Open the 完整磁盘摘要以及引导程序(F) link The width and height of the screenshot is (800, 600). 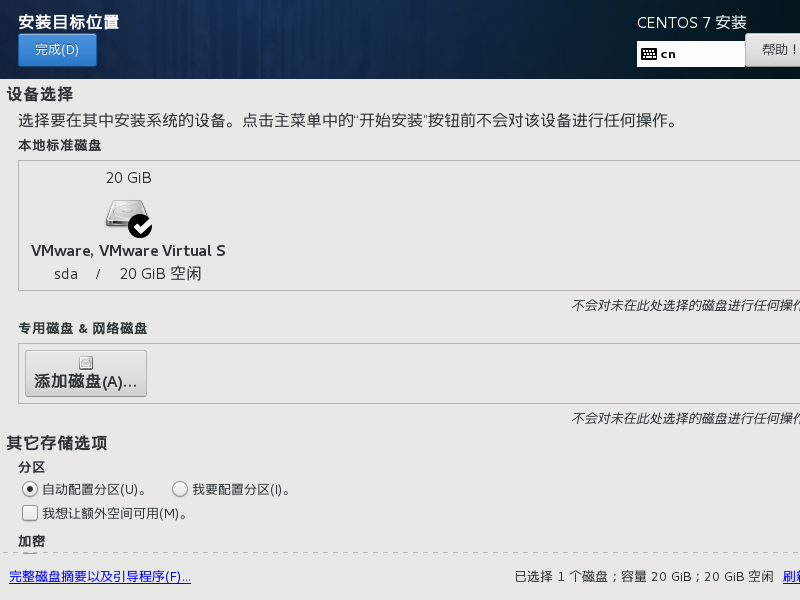point(100,577)
